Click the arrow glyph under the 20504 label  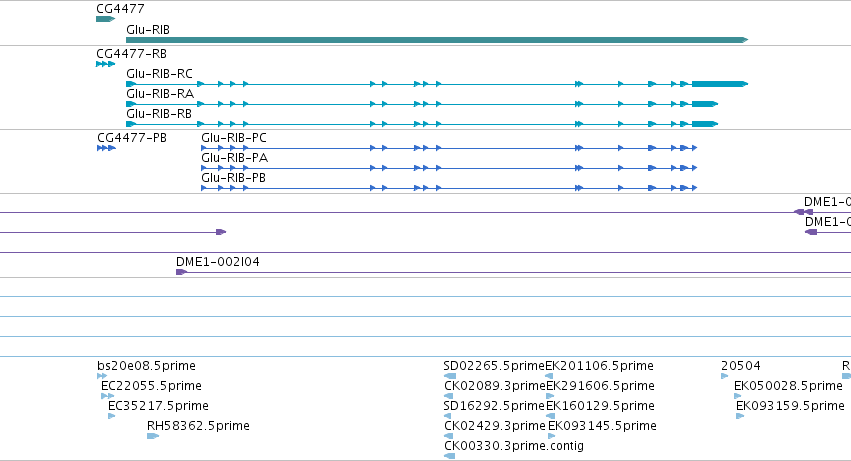tap(725, 376)
